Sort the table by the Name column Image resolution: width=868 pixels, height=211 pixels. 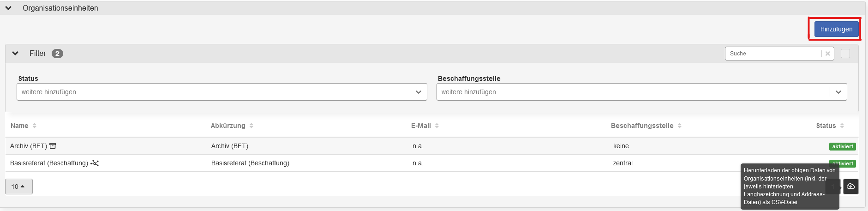(x=34, y=126)
